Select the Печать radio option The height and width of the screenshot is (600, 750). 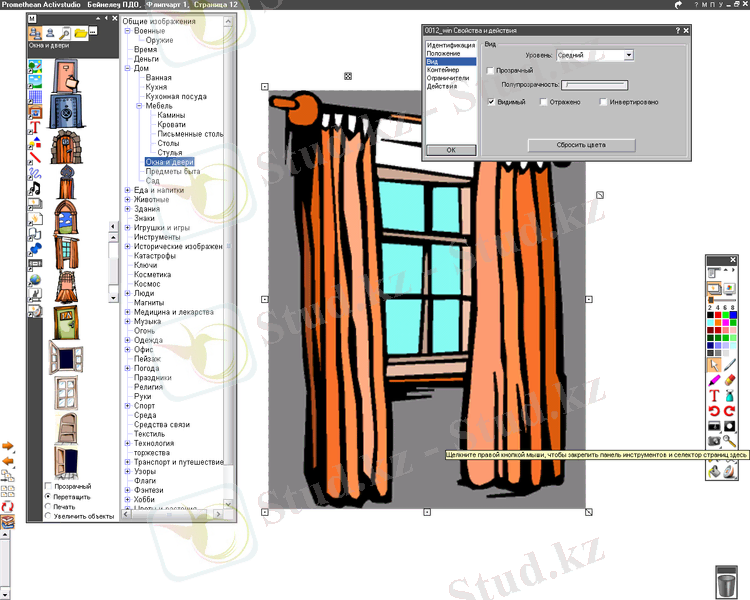pyautogui.click(x=48, y=507)
